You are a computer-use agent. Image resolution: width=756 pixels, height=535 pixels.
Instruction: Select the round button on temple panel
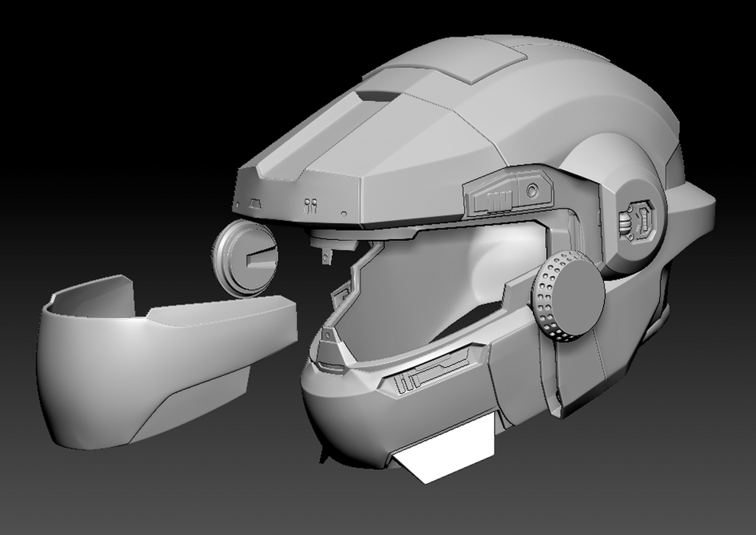tap(531, 189)
